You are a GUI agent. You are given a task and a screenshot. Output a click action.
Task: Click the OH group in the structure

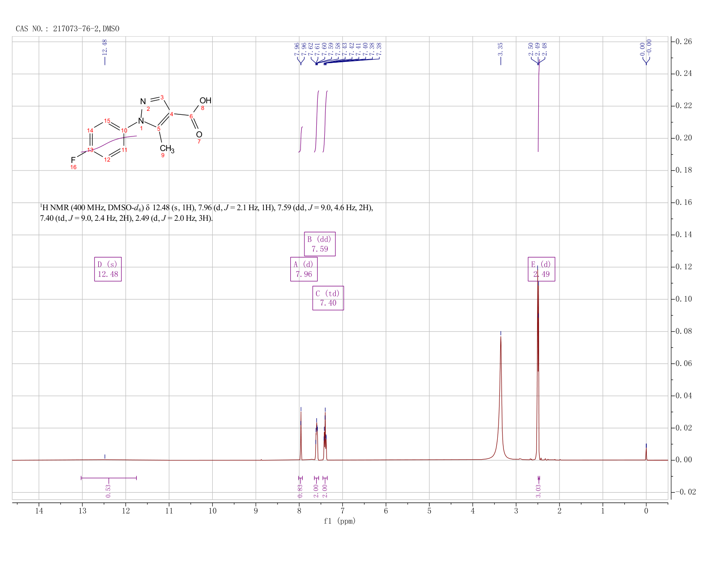[x=206, y=101]
